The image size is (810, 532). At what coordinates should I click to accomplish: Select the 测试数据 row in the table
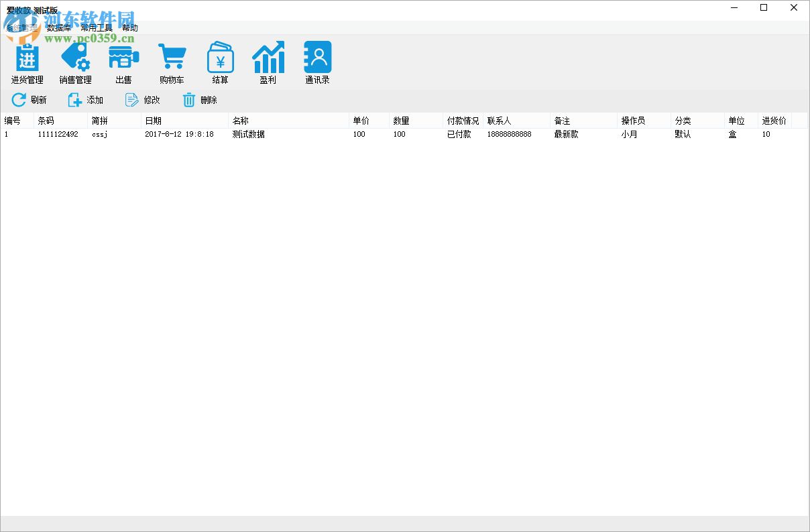[248, 134]
